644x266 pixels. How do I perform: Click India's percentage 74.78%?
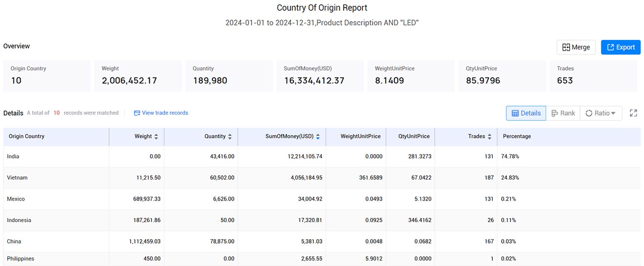click(510, 157)
